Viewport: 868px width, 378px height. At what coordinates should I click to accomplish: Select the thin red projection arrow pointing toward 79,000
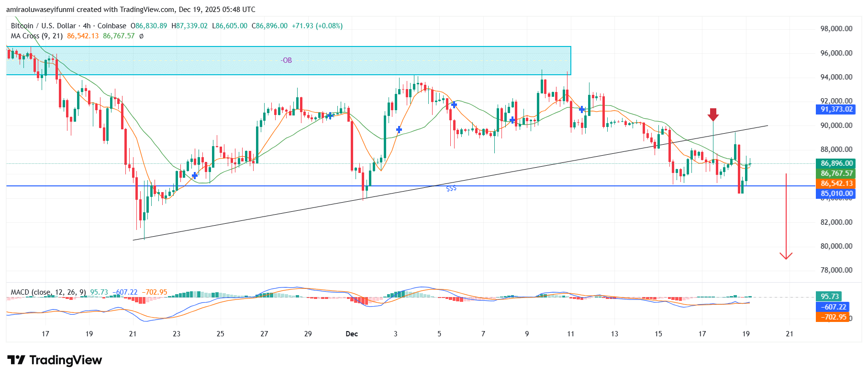(786, 217)
